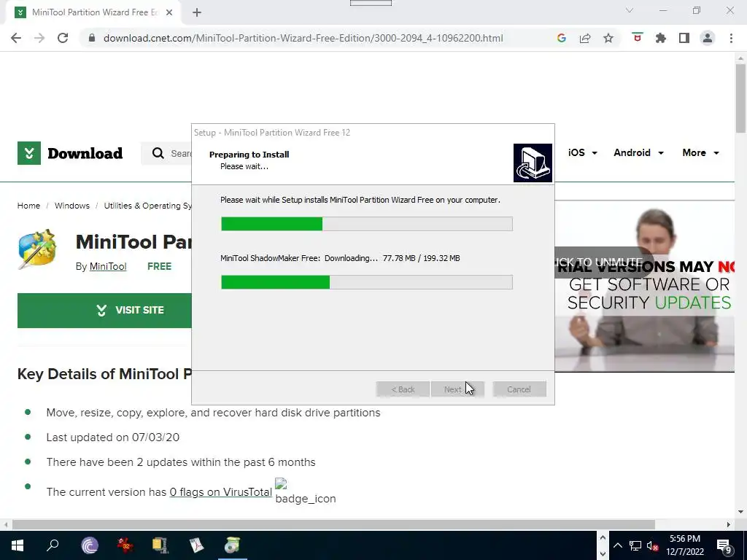The height and width of the screenshot is (560, 747).
Task: Open the MiniTool developer link
Action: pyautogui.click(x=108, y=267)
